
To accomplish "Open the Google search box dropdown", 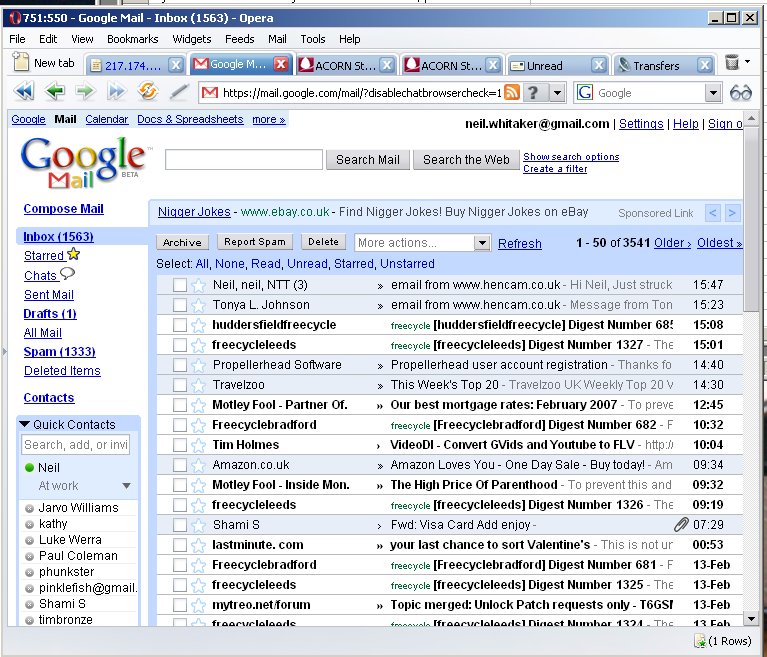I will (x=713, y=92).
